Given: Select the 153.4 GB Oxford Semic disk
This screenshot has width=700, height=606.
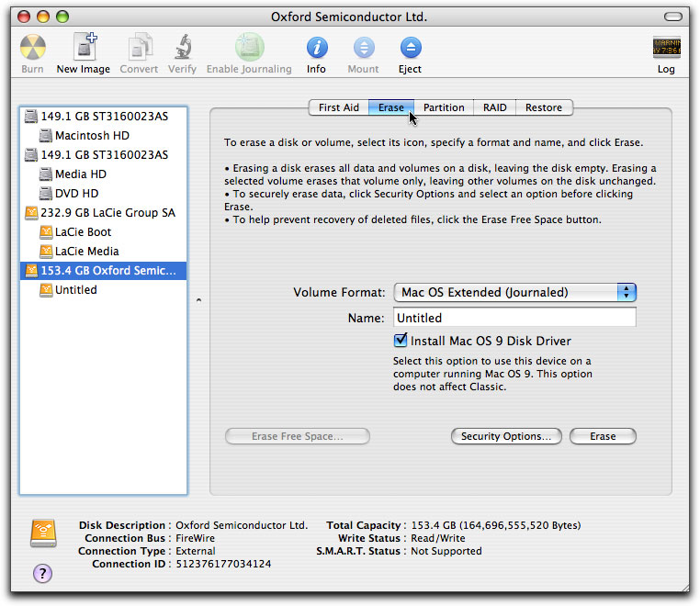Looking at the screenshot, I should point(104,271).
